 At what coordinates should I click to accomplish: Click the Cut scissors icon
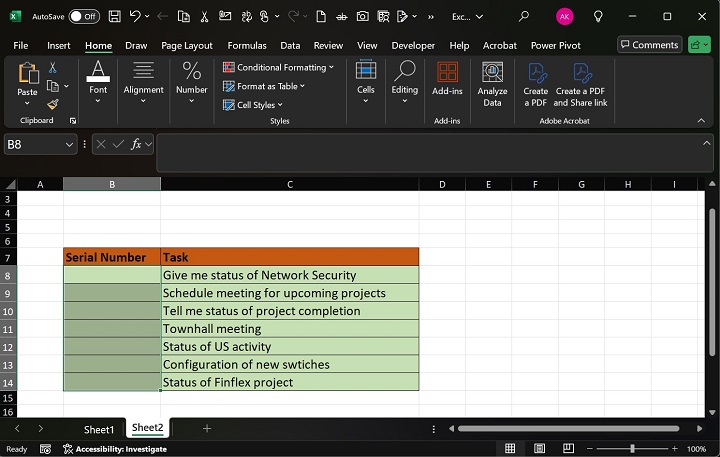pos(53,67)
